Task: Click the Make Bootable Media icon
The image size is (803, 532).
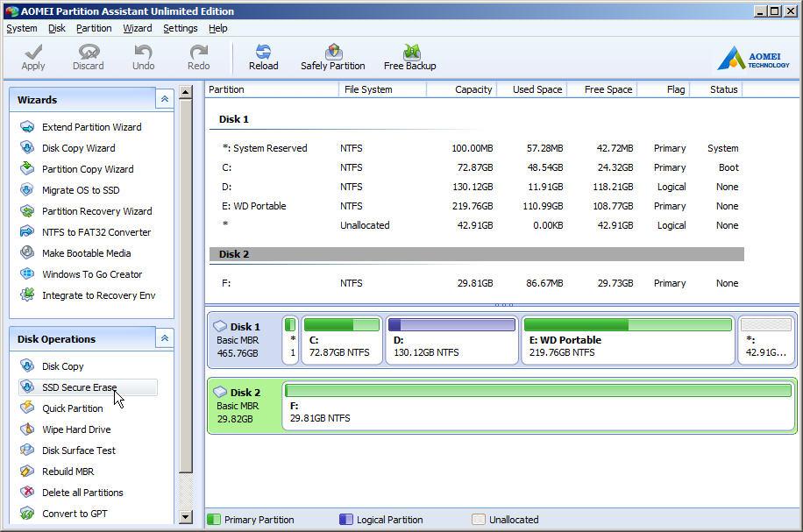Action: pyautogui.click(x=27, y=252)
